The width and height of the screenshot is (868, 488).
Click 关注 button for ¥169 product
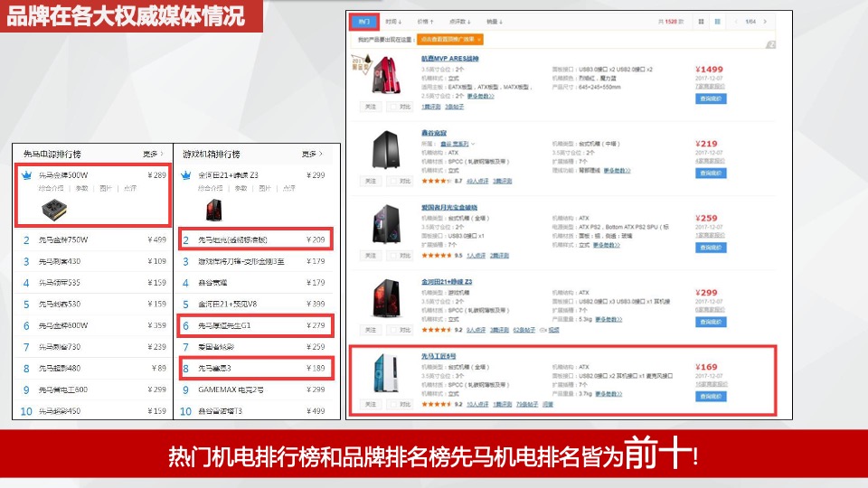371,405
